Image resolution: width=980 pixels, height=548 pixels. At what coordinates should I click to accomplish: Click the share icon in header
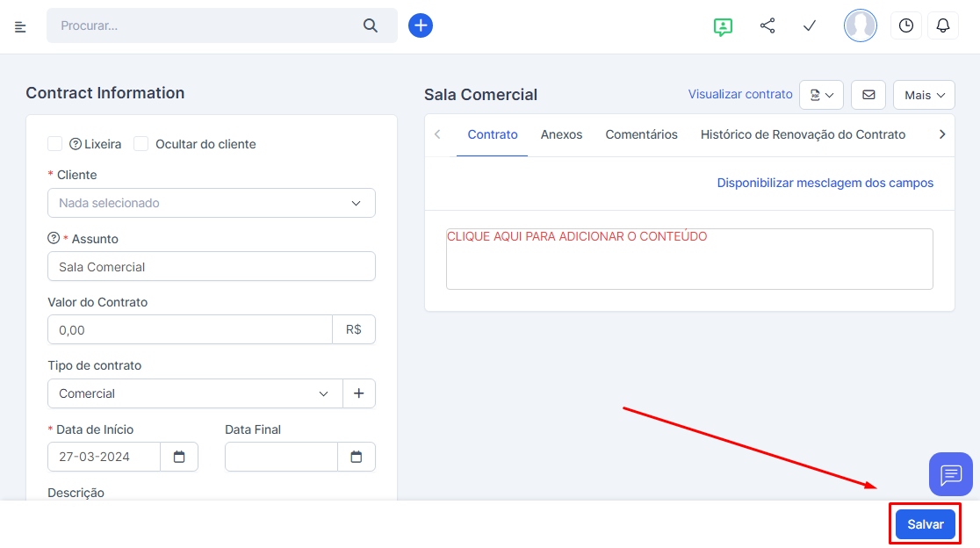pyautogui.click(x=767, y=25)
